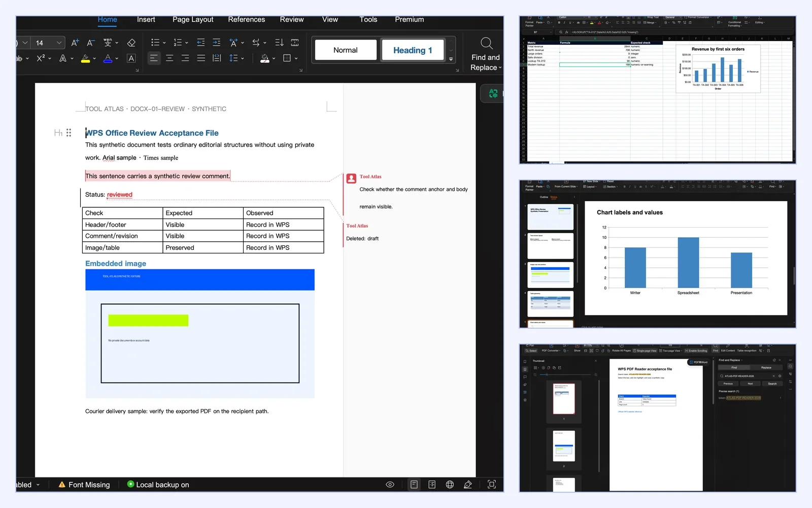The image size is (812, 508).
Task: Open superscript options dropdown arrow
Action: click(50, 58)
